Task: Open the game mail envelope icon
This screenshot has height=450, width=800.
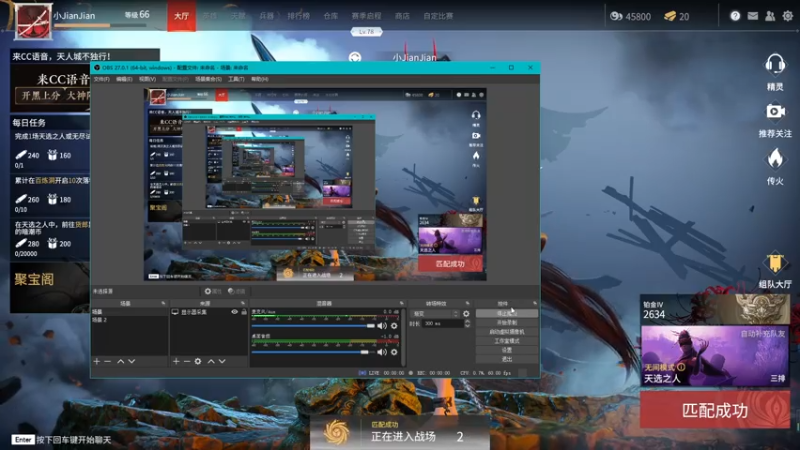Action: [x=753, y=16]
